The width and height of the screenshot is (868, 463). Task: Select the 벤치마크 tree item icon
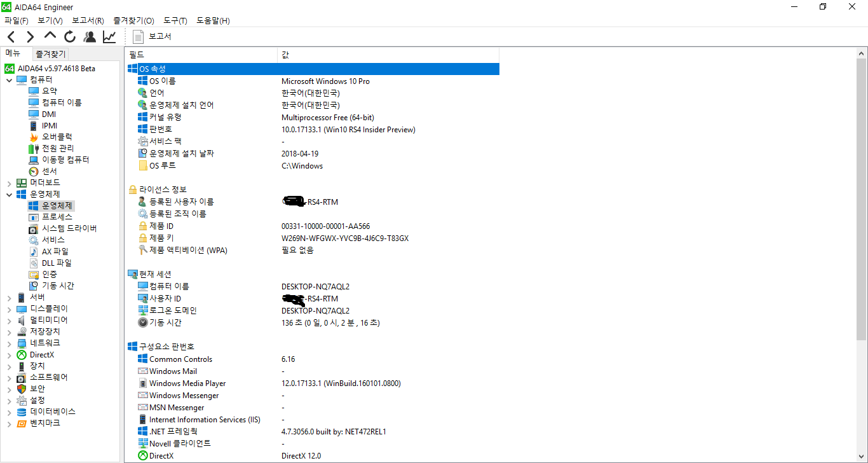22,423
